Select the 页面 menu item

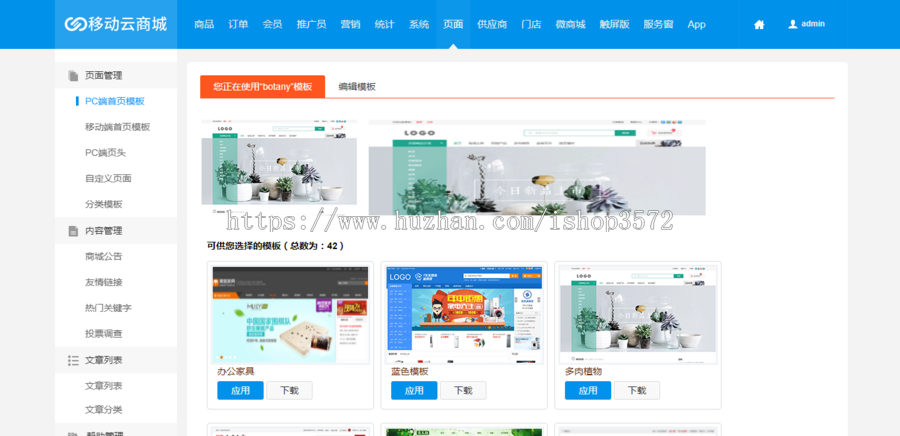pos(453,24)
